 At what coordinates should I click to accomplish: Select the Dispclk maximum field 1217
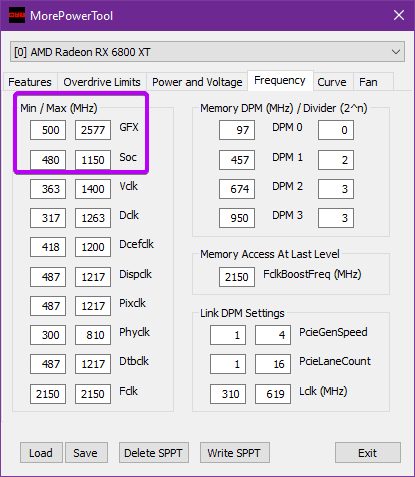[x=93, y=277]
